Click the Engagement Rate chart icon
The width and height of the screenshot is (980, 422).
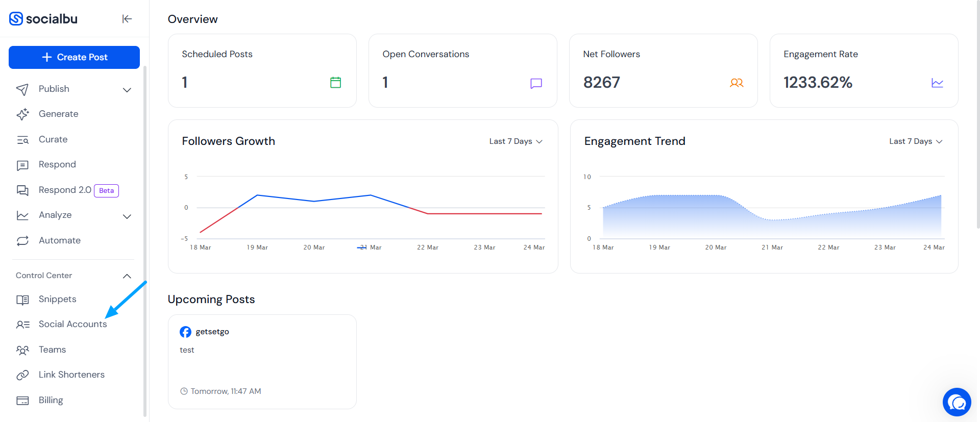[x=937, y=83]
